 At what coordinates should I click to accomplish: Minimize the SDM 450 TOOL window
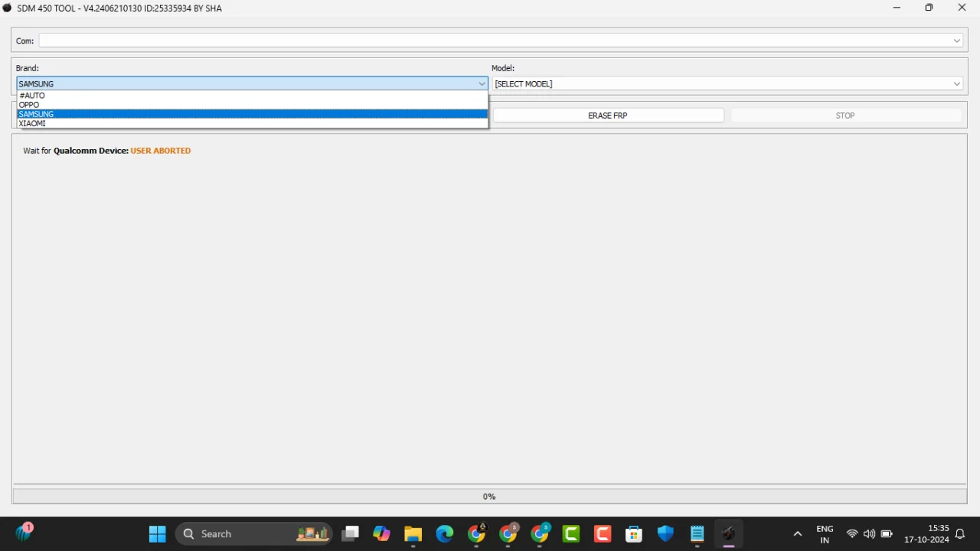(x=897, y=8)
